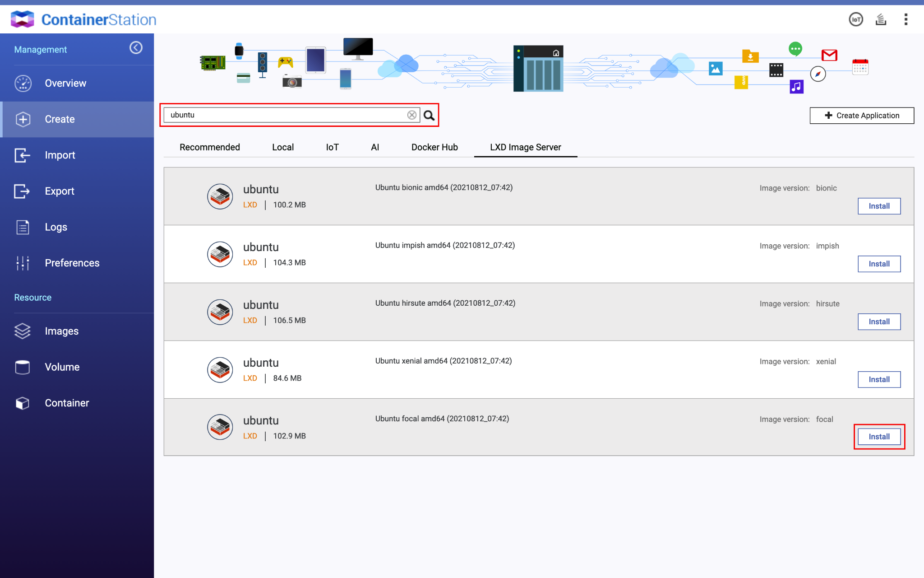This screenshot has width=924, height=578.
Task: Switch to the Recommended tab
Action: point(209,147)
